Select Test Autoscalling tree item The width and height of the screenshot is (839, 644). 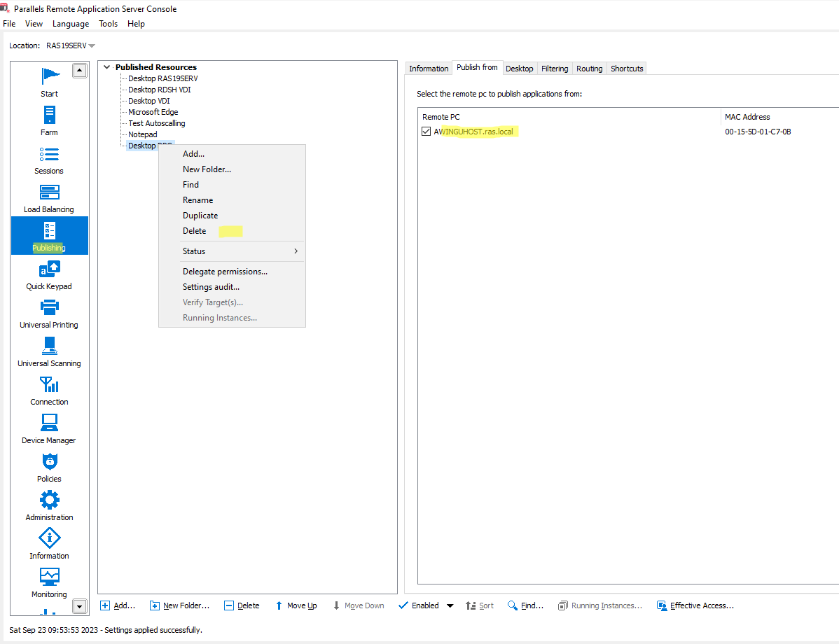click(x=156, y=124)
